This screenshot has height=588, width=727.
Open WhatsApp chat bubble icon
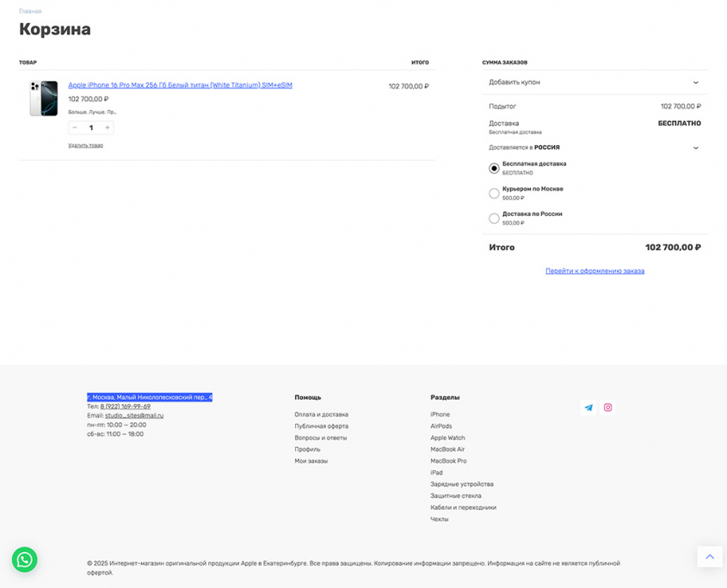[24, 560]
